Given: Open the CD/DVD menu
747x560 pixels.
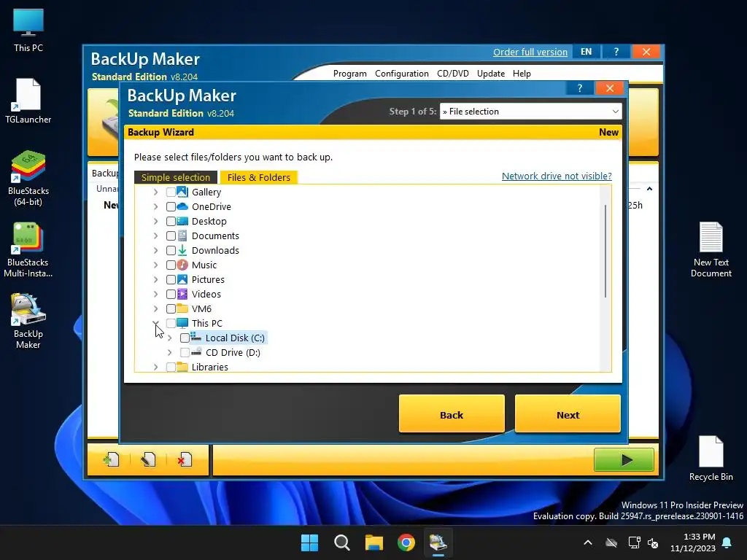Looking at the screenshot, I should point(452,74).
